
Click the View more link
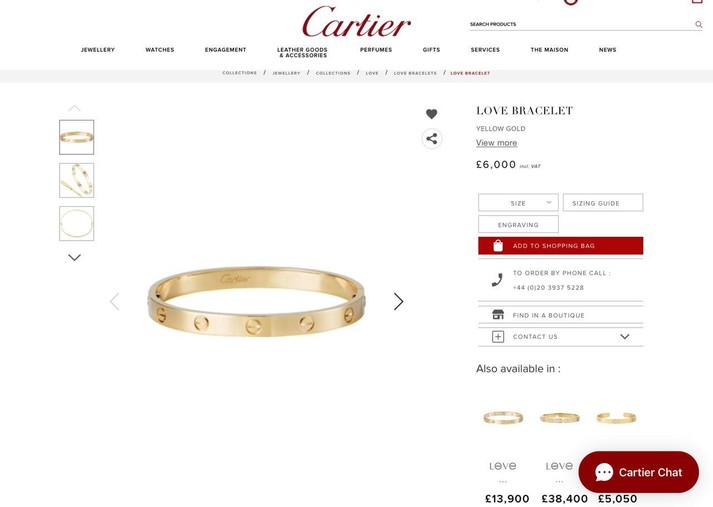click(x=496, y=143)
